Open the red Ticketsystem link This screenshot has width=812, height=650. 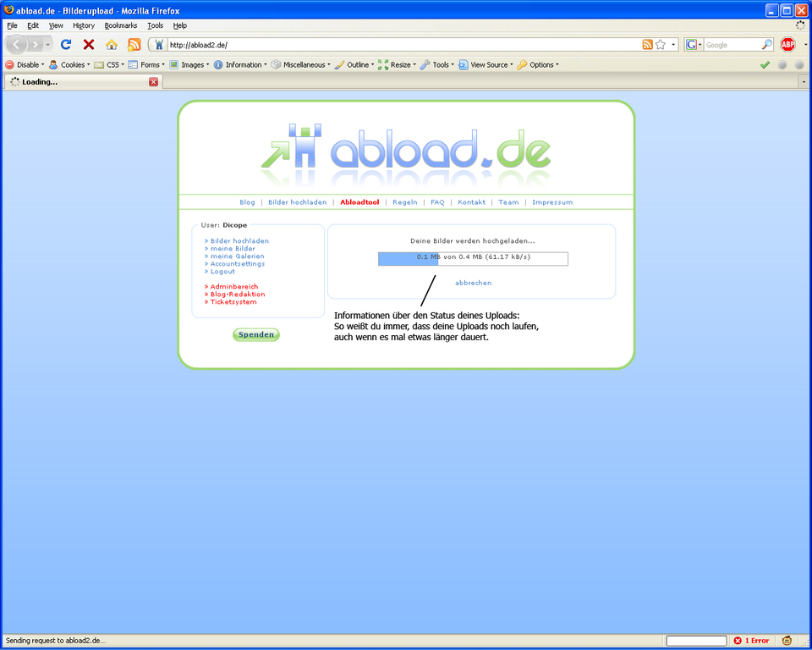tap(233, 302)
